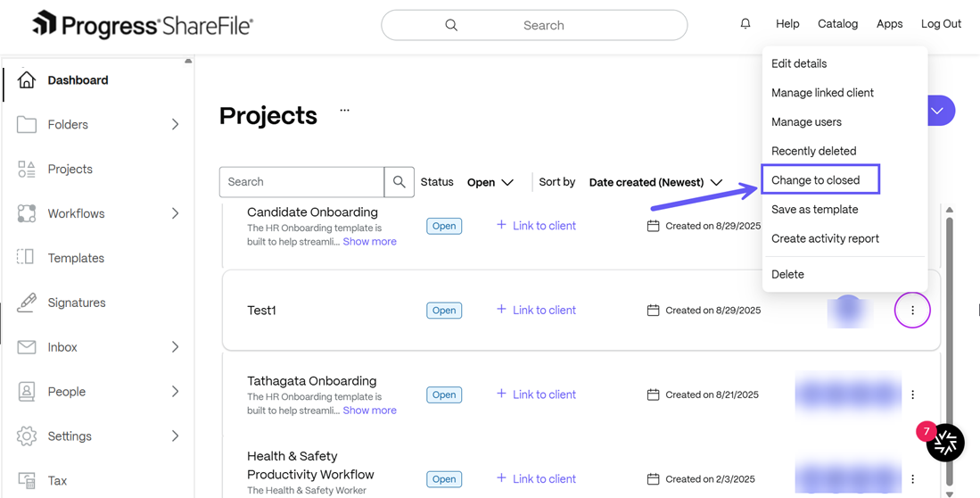Open the three-dot menu for Test1
980x498 pixels.
[912, 311]
